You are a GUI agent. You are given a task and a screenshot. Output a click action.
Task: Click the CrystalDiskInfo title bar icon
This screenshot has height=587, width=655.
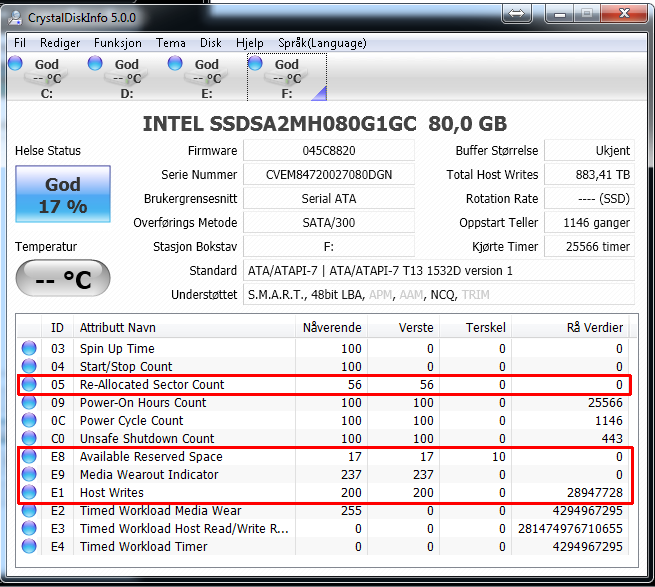pyautogui.click(x=15, y=17)
